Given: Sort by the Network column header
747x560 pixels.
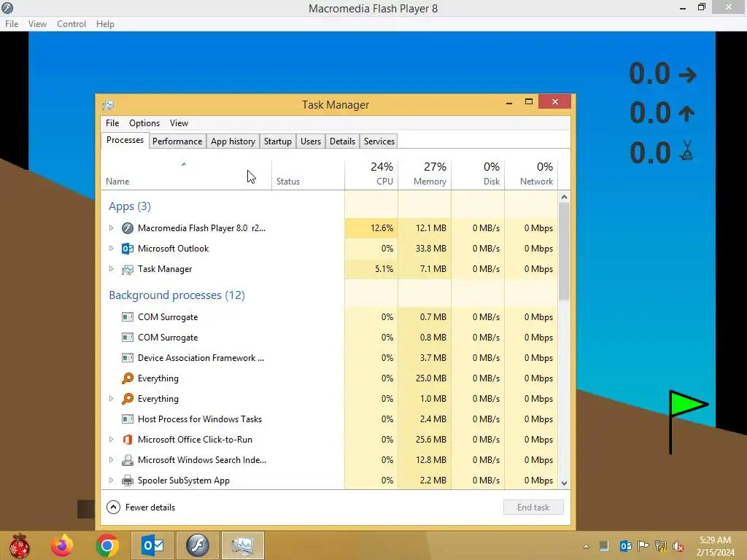Looking at the screenshot, I should pyautogui.click(x=531, y=174).
